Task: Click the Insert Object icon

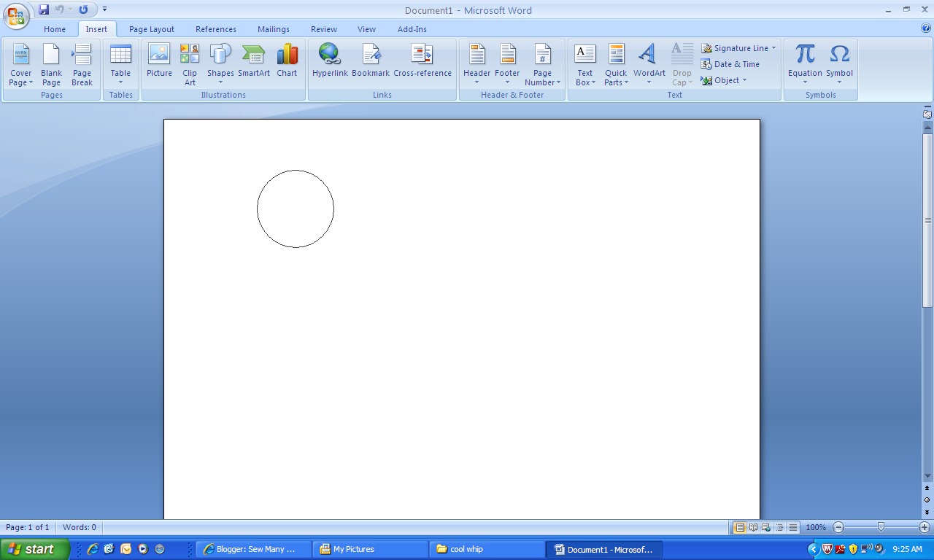Action: click(706, 80)
